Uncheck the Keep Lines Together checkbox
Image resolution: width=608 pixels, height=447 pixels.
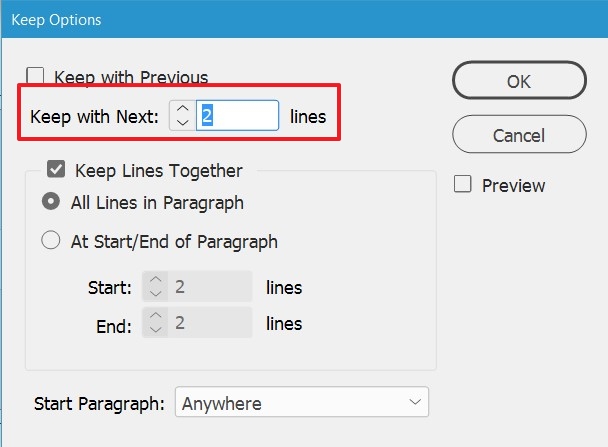(56, 170)
